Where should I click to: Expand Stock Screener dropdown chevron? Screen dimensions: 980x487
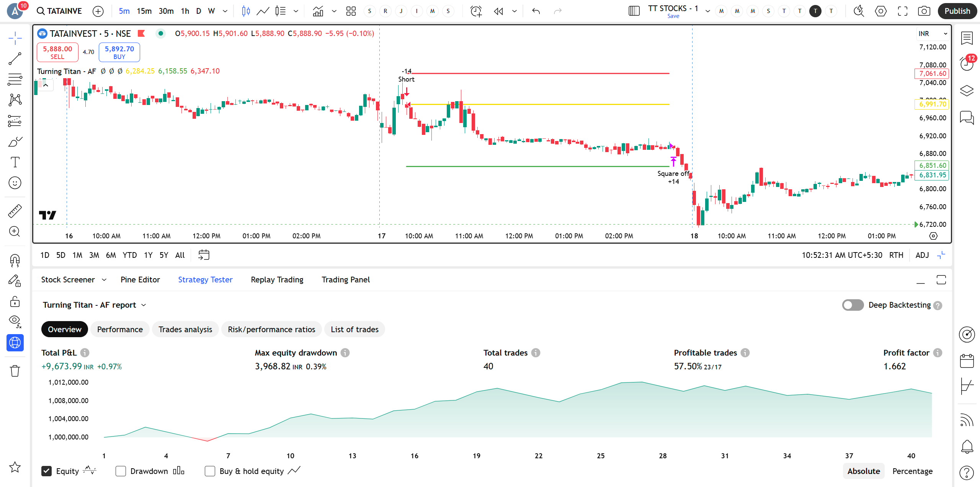pyautogui.click(x=104, y=280)
